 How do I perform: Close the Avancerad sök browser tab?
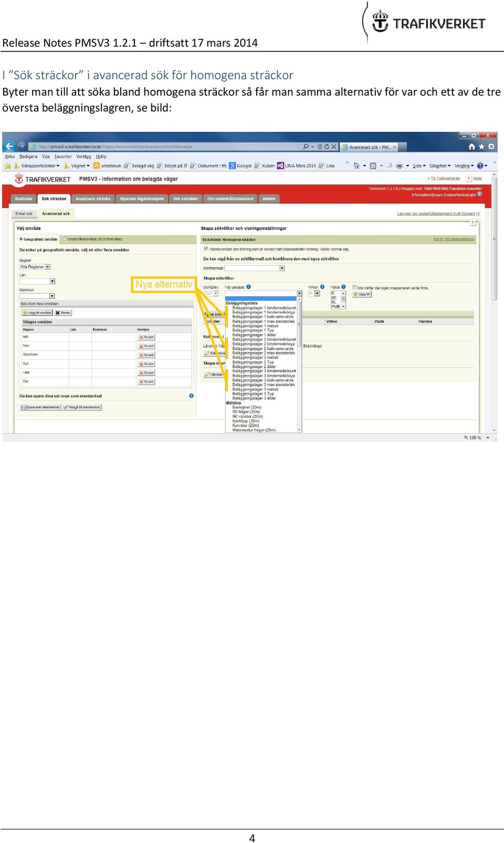(395, 147)
